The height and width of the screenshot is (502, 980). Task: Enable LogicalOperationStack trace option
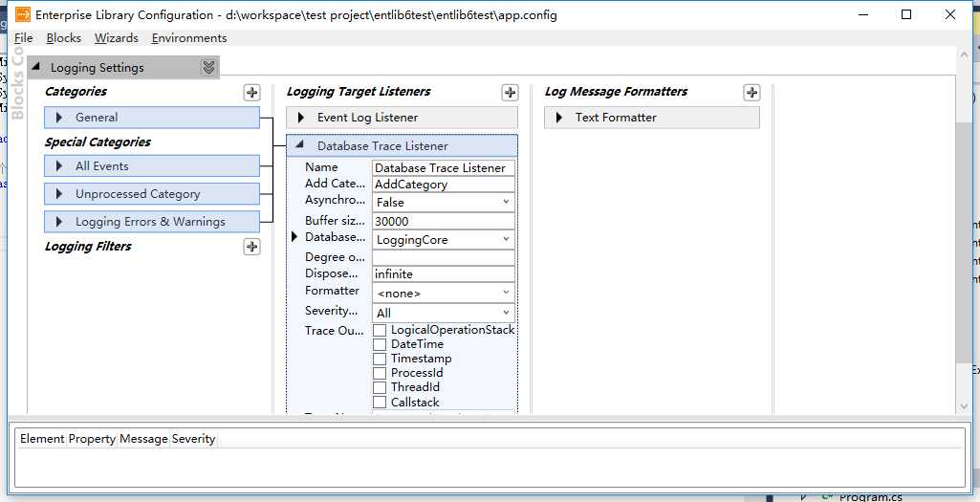(x=380, y=330)
